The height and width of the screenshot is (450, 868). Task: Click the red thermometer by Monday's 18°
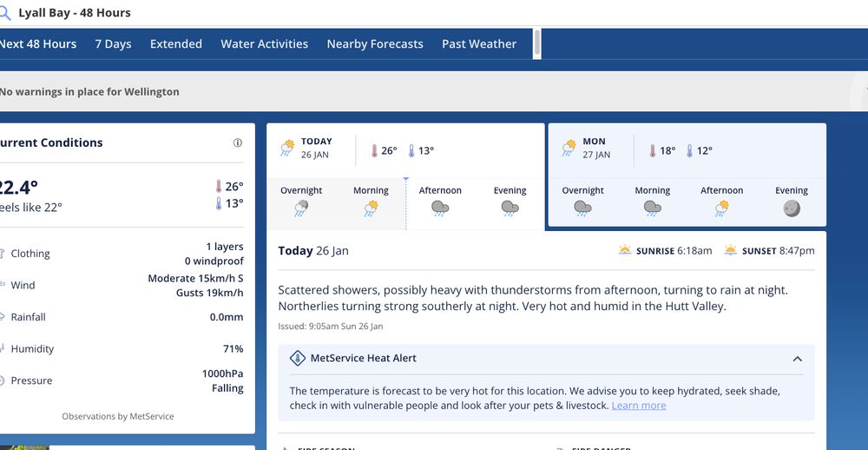click(x=653, y=151)
